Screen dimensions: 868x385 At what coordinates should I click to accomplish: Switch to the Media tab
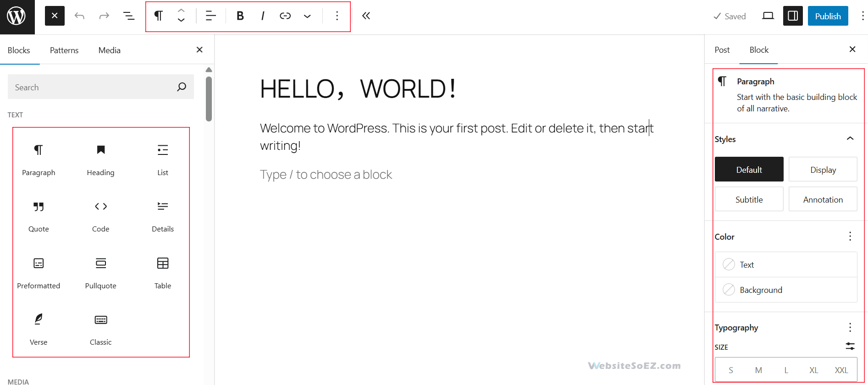pos(110,50)
